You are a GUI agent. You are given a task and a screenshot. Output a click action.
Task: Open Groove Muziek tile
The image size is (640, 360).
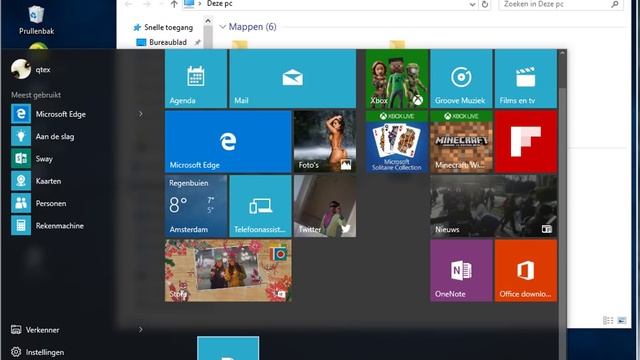point(461,79)
